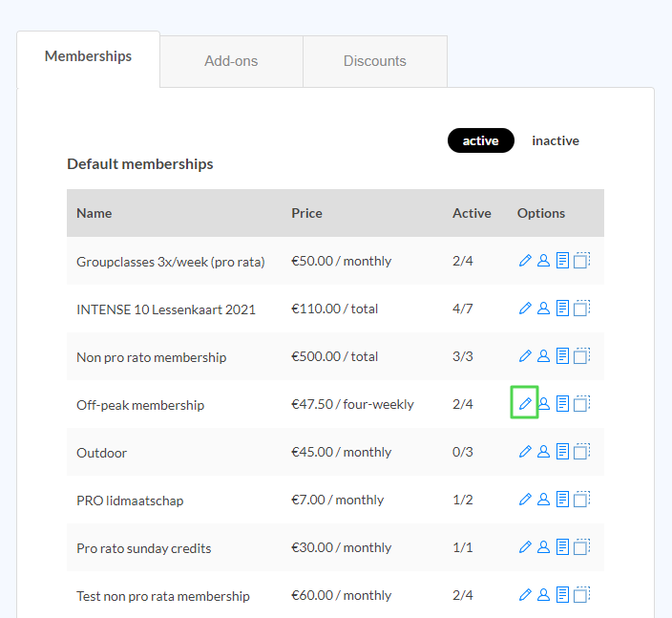
Task: Edit INTENSE 10 Lessenkaart 2021 via pencil
Action: (x=525, y=308)
